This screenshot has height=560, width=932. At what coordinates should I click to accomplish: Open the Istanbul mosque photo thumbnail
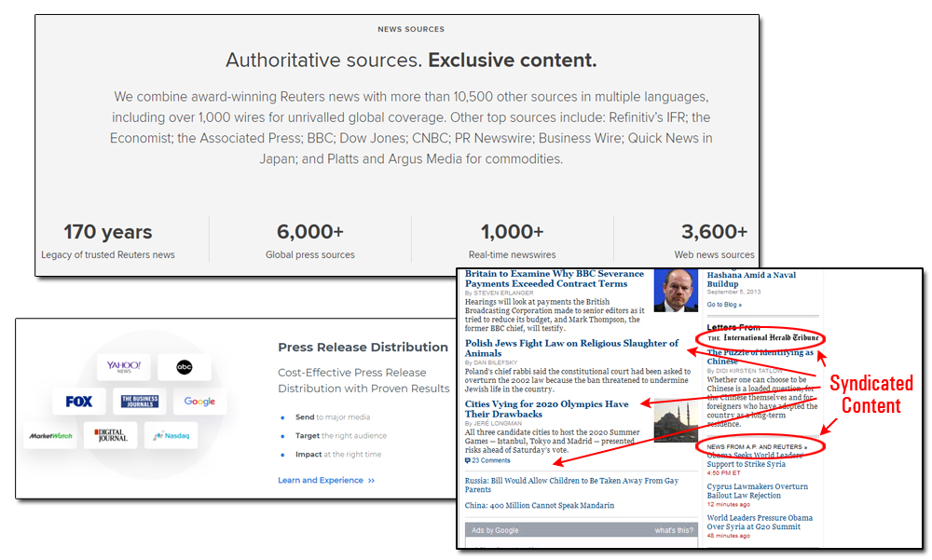click(676, 420)
